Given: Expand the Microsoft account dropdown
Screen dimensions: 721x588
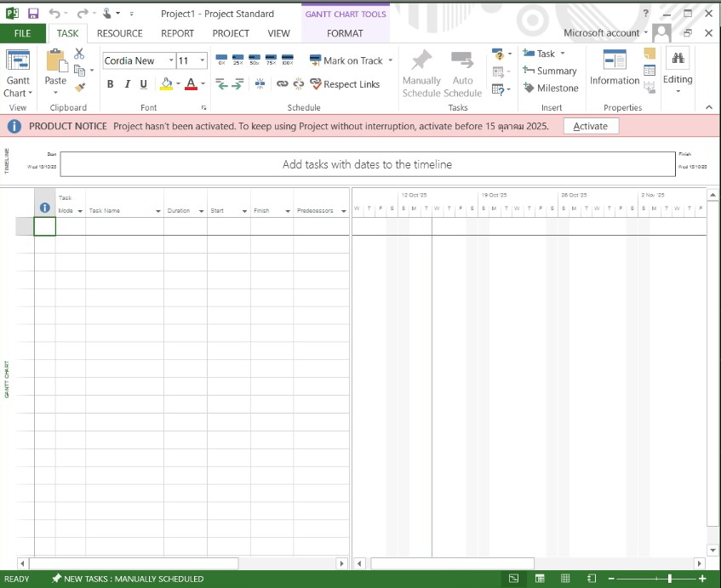Looking at the screenshot, I should point(645,32).
